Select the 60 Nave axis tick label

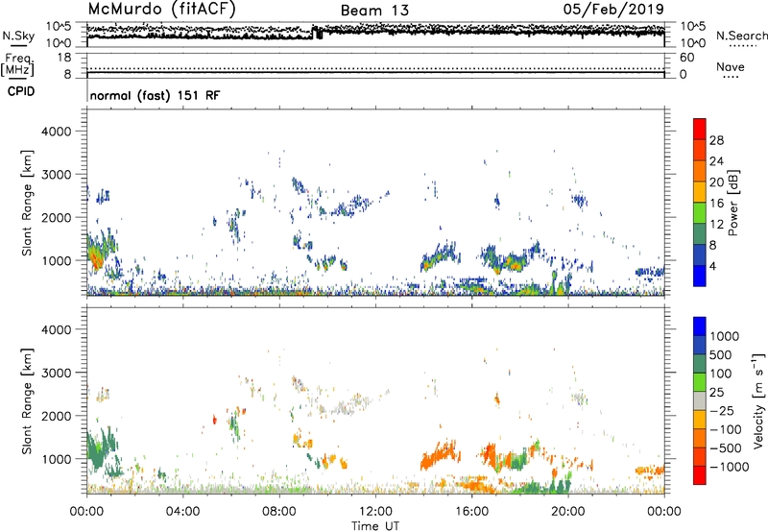tap(686, 58)
